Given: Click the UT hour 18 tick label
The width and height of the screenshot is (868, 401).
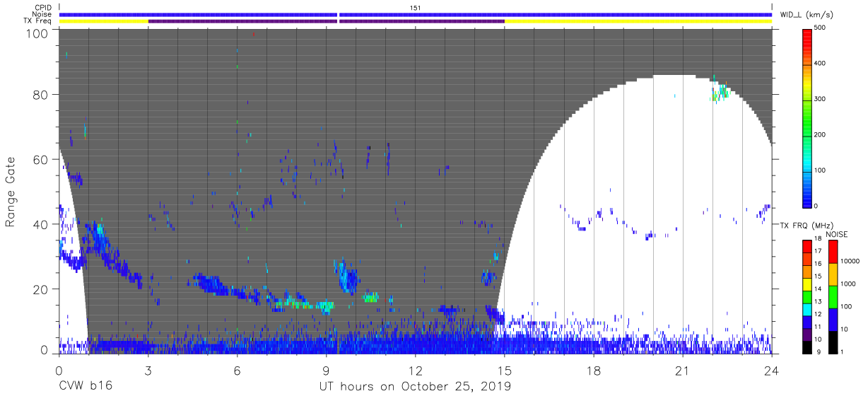Looking at the screenshot, I should coord(594,370).
